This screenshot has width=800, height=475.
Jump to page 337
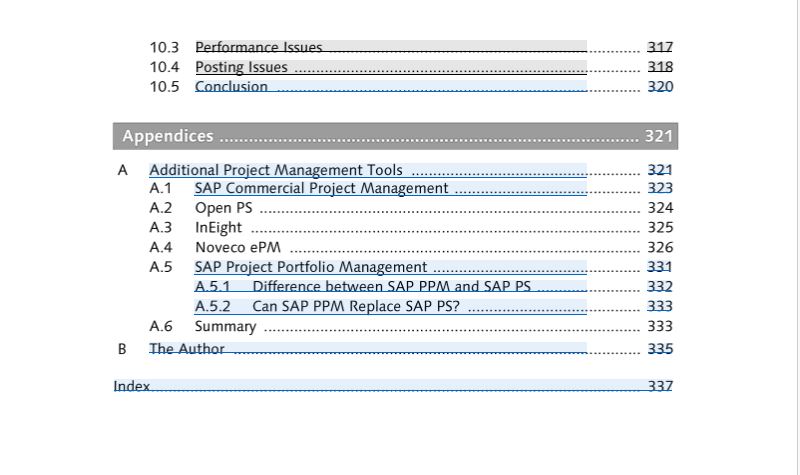click(660, 386)
